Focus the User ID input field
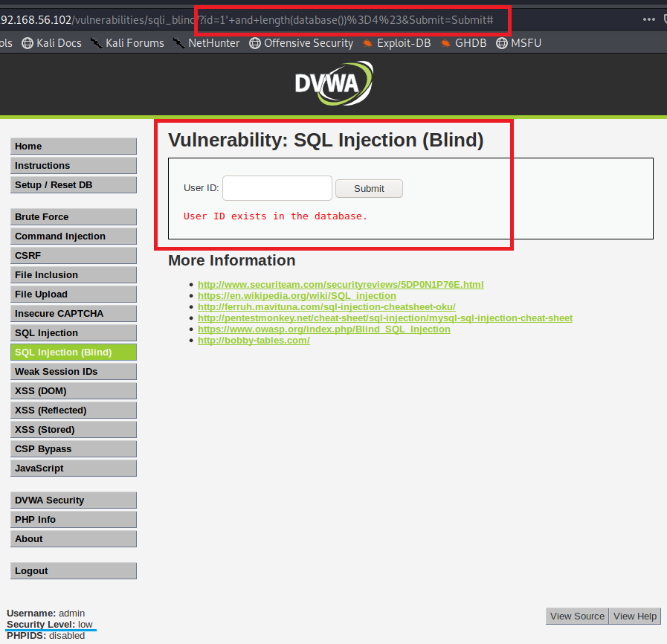The image size is (667, 644). click(277, 188)
